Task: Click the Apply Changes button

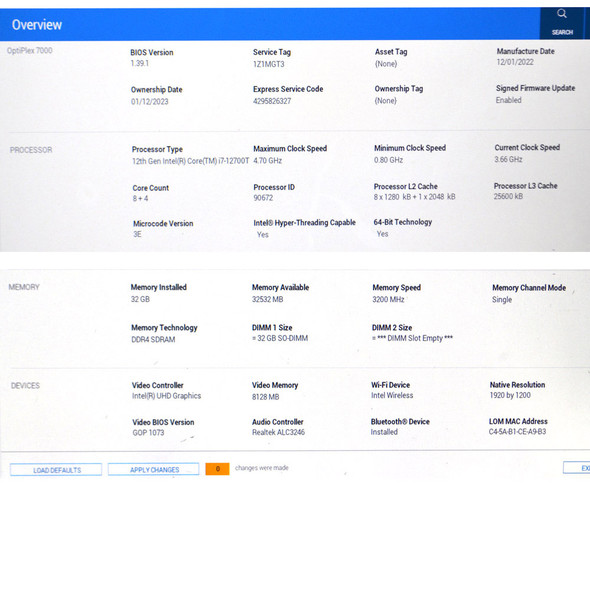Action: [x=154, y=469]
